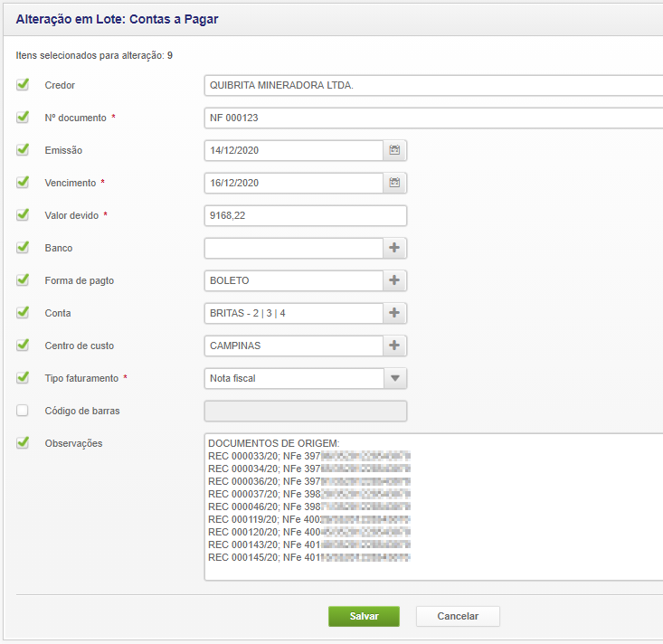Screen dimensions: 663x644
Task: Click the Cancelar button
Action: tap(458, 616)
